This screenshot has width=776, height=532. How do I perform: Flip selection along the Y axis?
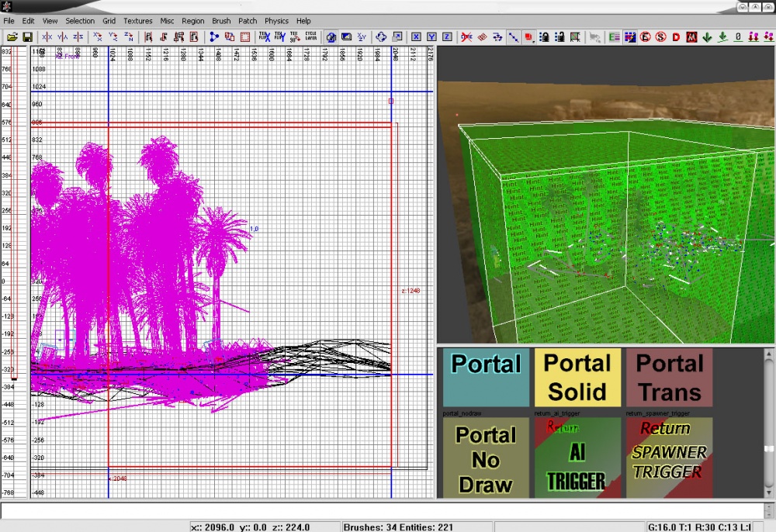(62, 37)
